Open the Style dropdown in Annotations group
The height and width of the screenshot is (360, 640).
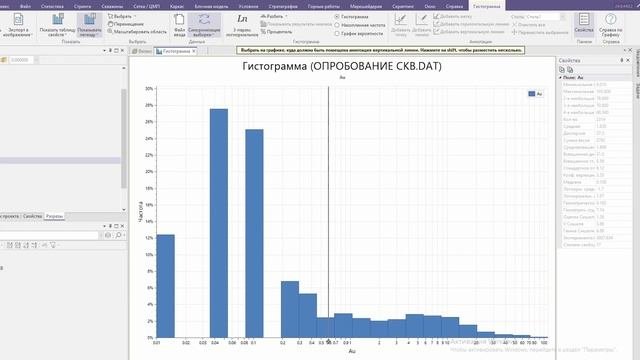click(563, 17)
